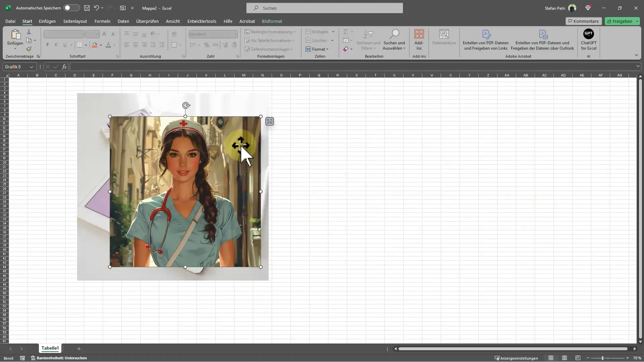Click the Bildformat ribbon tab

click(x=272, y=21)
